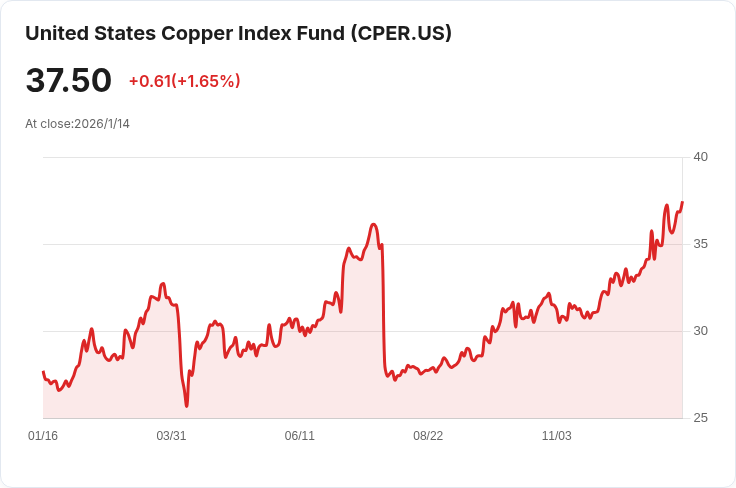736x488 pixels.
Task: Click the 35 price axis label
Action: [700, 244]
